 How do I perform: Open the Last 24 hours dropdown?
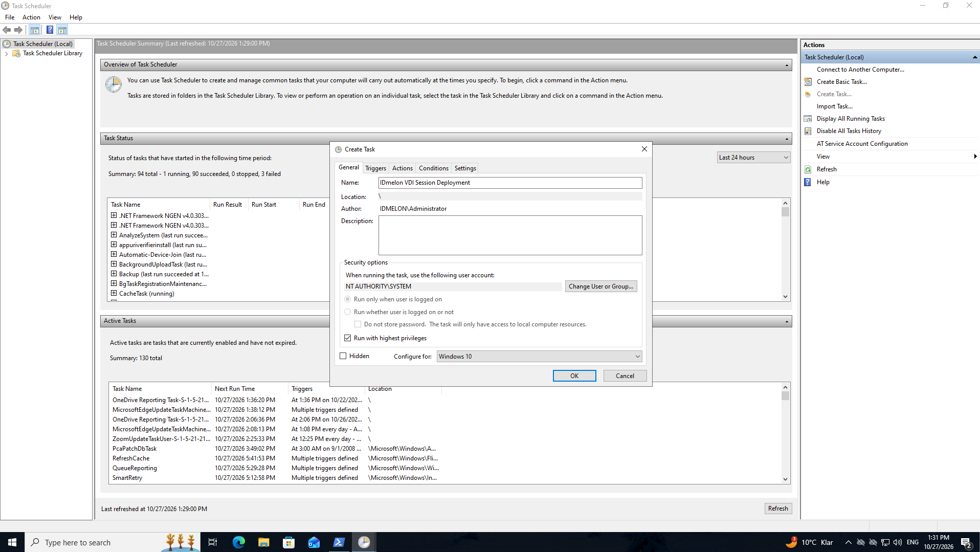pyautogui.click(x=753, y=158)
